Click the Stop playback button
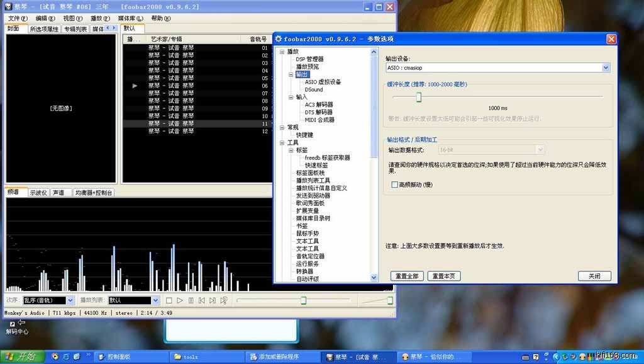The height and width of the screenshot is (364, 644). (169, 301)
